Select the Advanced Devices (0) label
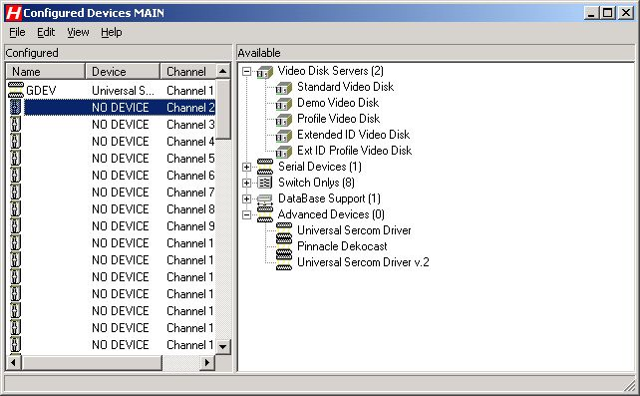Image resolution: width=640 pixels, height=396 pixels. click(331, 214)
